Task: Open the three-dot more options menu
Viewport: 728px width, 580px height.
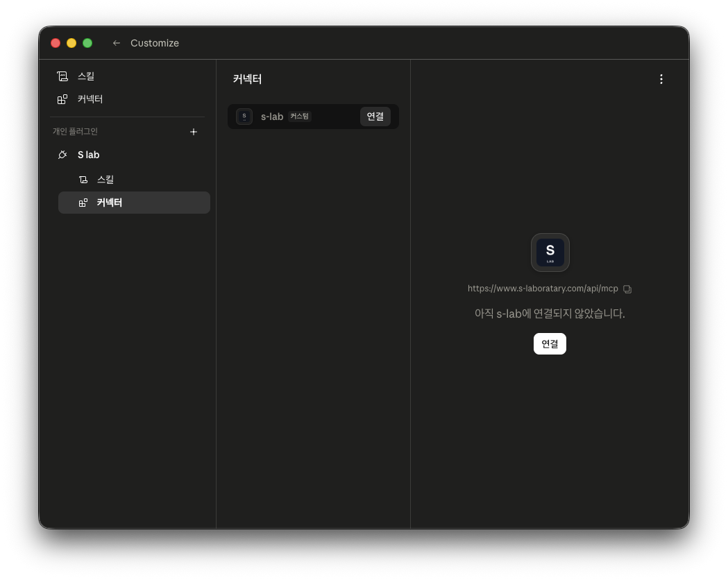Action: (x=661, y=79)
